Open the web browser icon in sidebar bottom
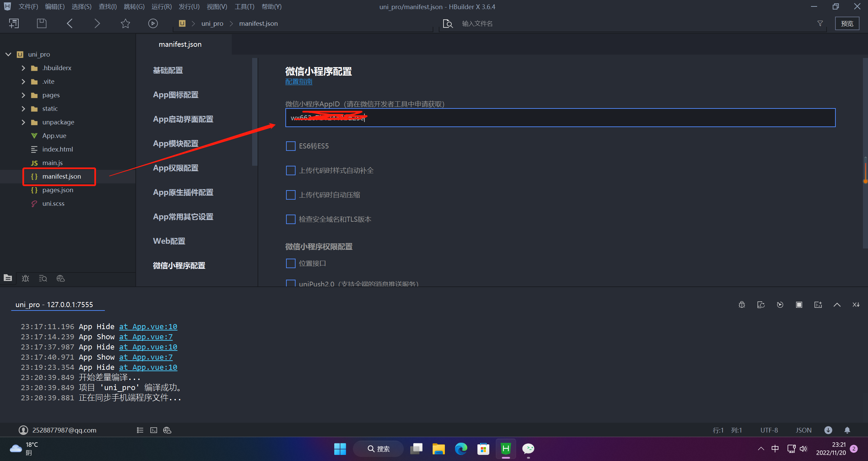 (61, 278)
